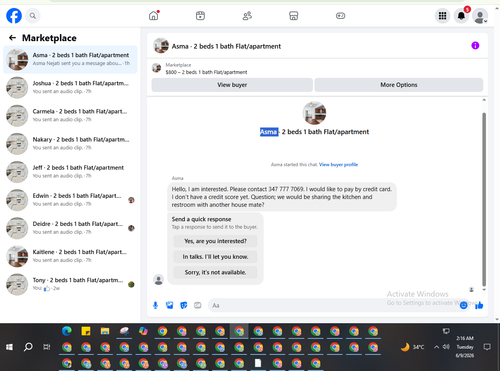Open the volume speaker tray icon
This screenshot has height=371, width=500.
pos(446,347)
